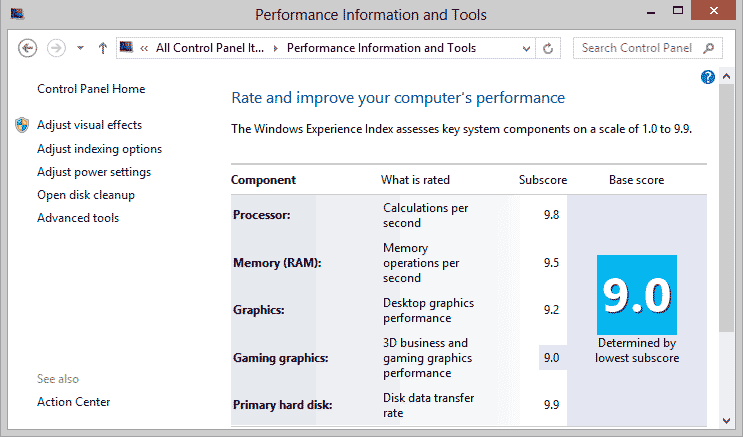The image size is (743, 437).
Task: Click the forward navigation arrow
Action: tap(56, 48)
